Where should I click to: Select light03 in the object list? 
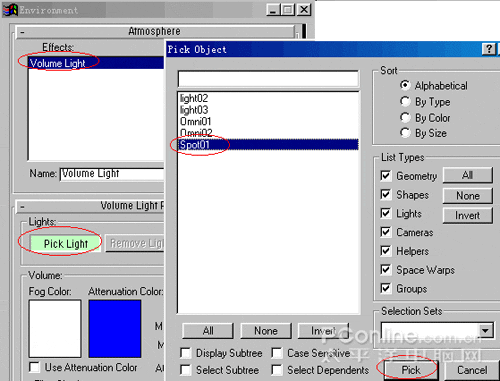click(x=268, y=110)
